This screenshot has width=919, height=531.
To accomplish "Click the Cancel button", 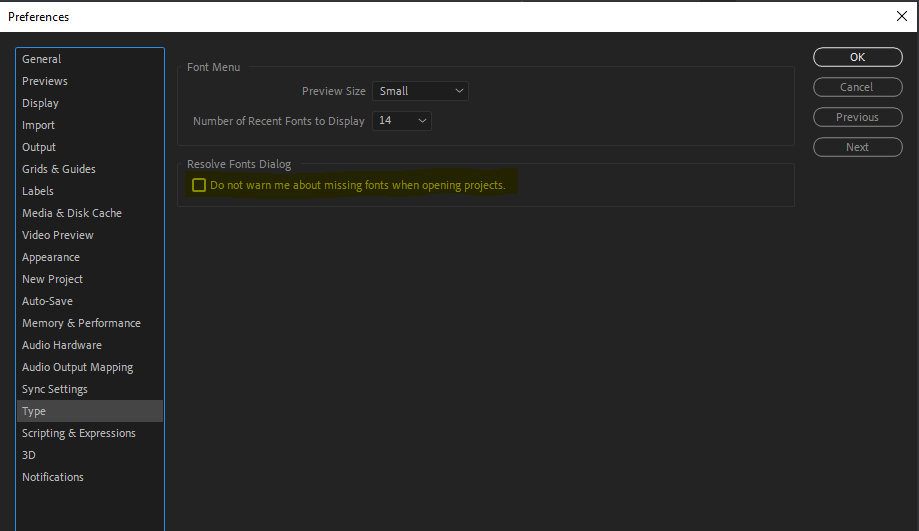I will click(857, 87).
